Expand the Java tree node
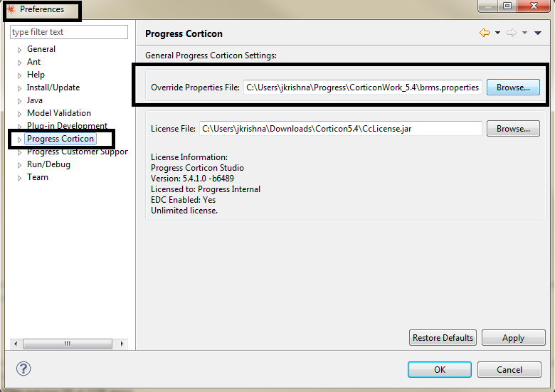The width and height of the screenshot is (555, 392). [19, 101]
